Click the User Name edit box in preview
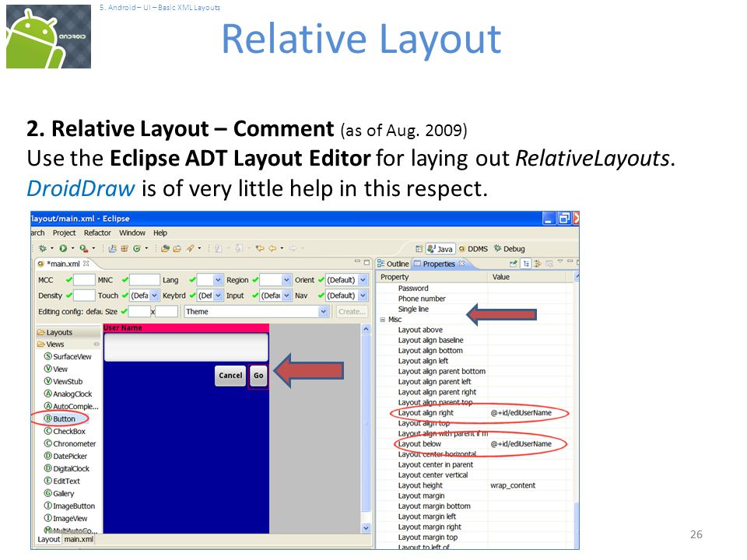 tap(186, 347)
